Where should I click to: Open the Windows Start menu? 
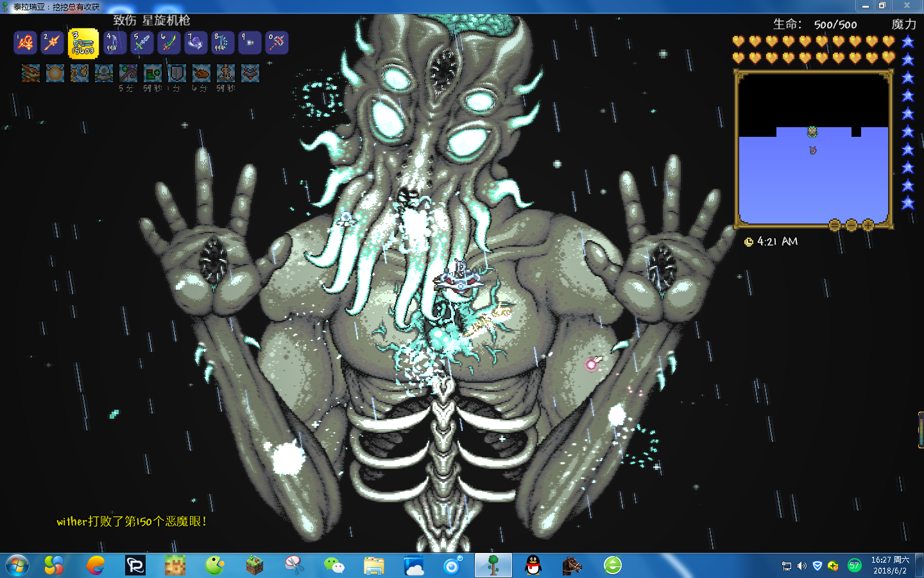pyautogui.click(x=17, y=566)
